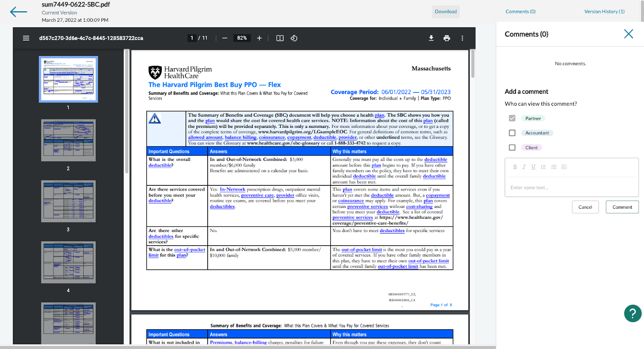644x349 pixels.
Task: Click the sum7449-0622-SBC.pdf file name
Action: pos(76,4)
